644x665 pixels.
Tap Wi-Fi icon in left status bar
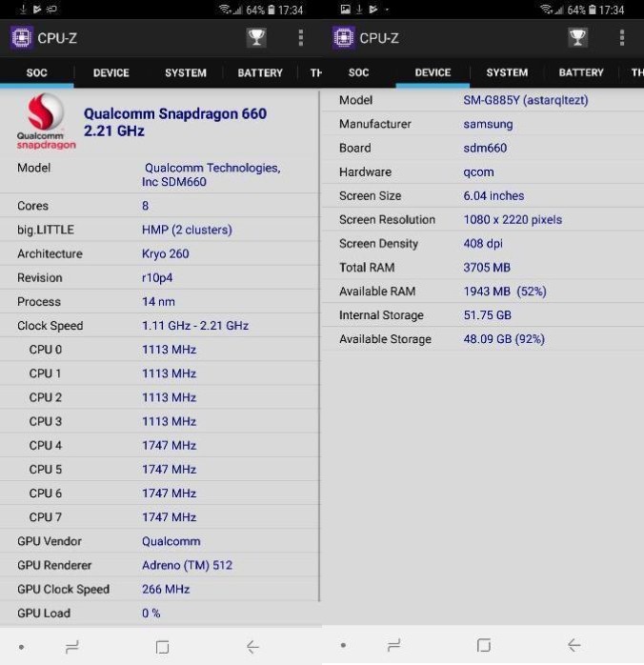pyautogui.click(x=225, y=9)
